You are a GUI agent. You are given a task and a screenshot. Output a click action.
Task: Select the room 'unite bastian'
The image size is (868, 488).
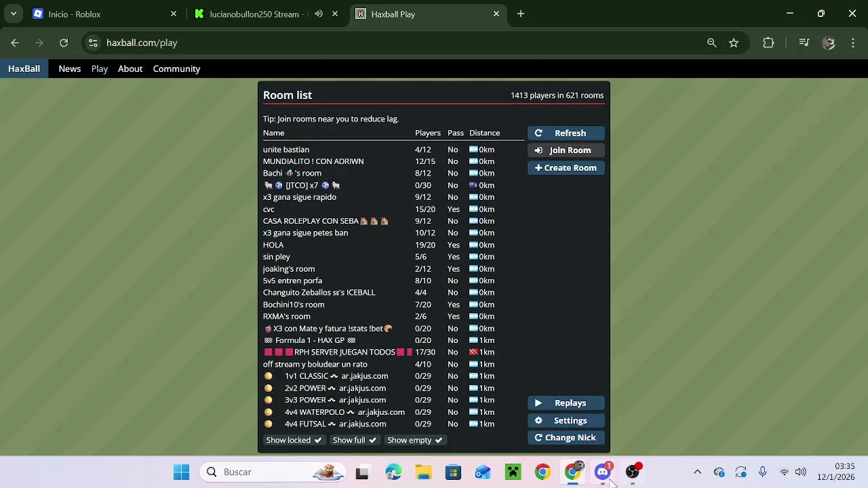[393, 150]
